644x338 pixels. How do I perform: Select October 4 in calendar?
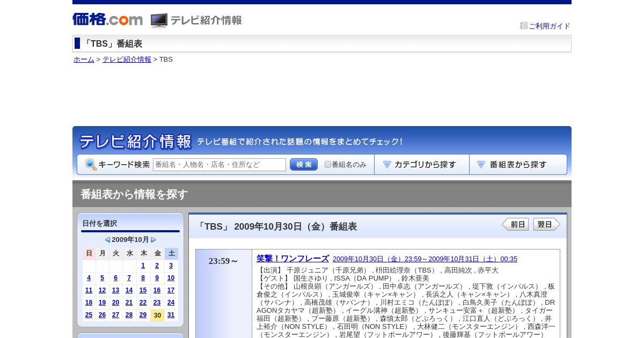point(89,278)
